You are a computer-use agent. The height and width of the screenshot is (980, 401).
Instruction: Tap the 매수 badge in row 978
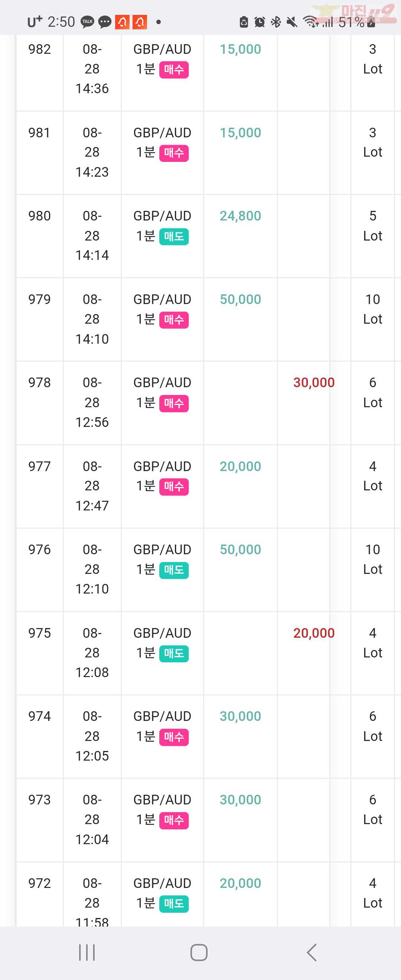point(174,403)
